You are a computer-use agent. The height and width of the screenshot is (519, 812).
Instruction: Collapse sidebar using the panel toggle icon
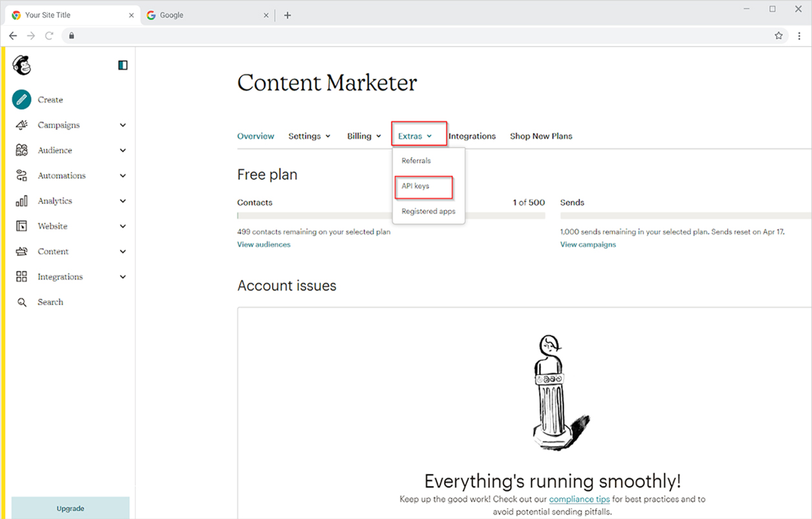[123, 65]
